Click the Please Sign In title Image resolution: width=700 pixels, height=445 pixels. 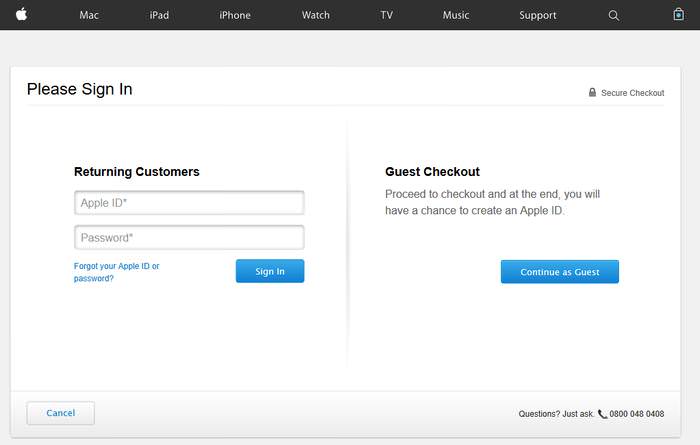[x=79, y=89]
